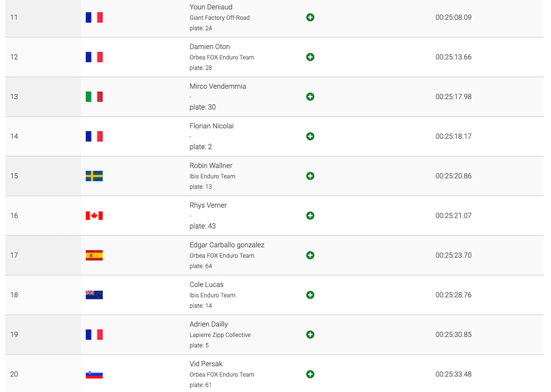The height and width of the screenshot is (392, 551).
Task: Click the plus icon next to Rhys Verner
Action: (310, 216)
